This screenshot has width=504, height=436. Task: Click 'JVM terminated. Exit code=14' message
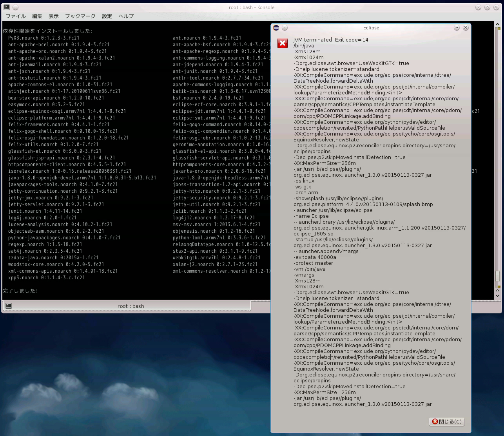pos(331,40)
